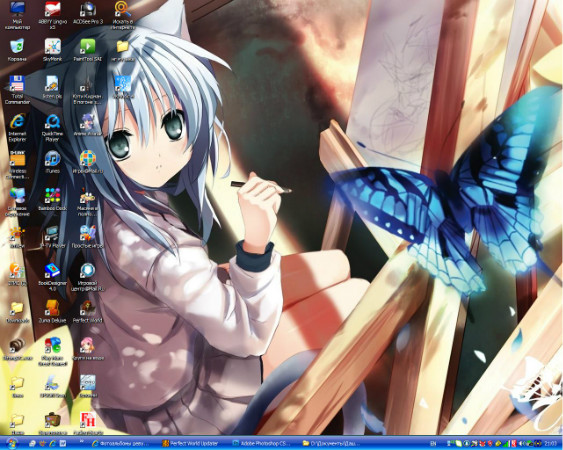The height and width of the screenshot is (450, 563).
Task: Open the My Computer desktop icon
Action: (x=17, y=14)
